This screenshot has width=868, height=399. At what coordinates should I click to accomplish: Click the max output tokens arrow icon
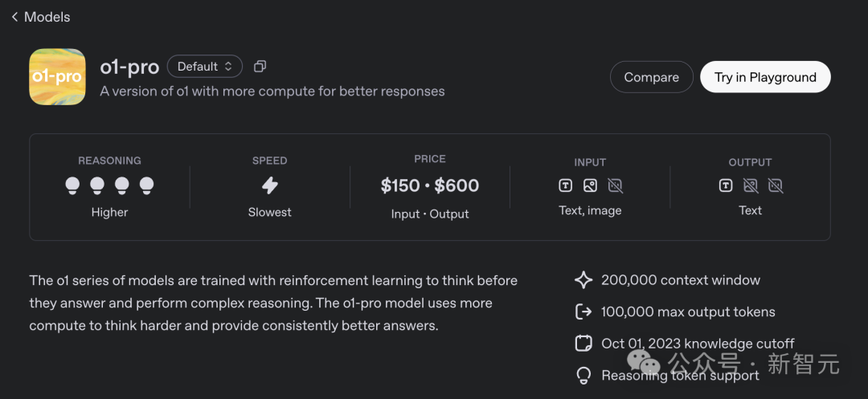[x=583, y=311]
